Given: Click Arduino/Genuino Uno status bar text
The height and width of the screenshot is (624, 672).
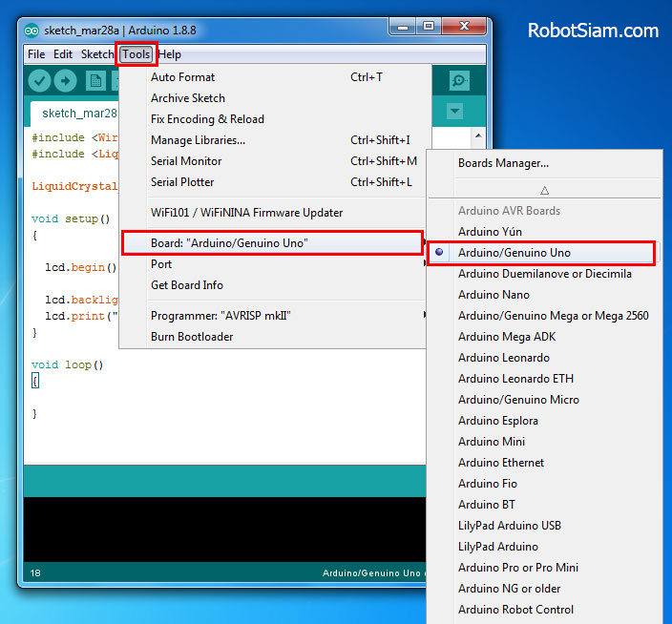Looking at the screenshot, I should (x=371, y=573).
